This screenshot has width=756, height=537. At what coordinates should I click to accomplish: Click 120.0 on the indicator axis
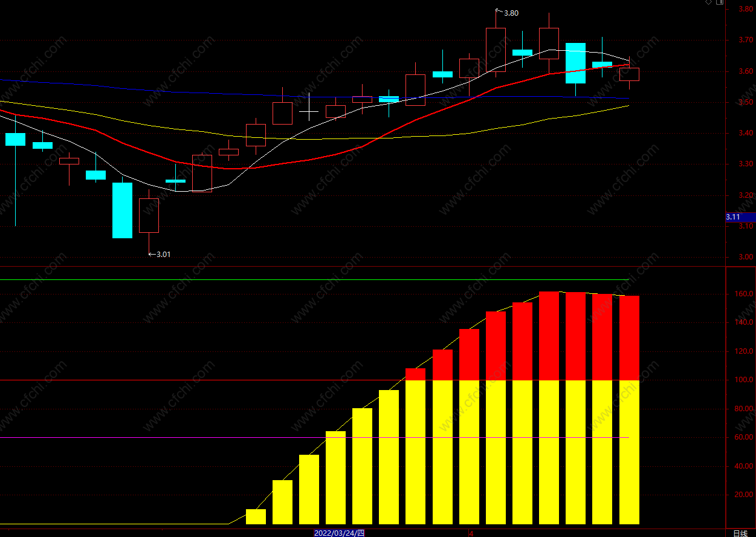pyautogui.click(x=743, y=351)
